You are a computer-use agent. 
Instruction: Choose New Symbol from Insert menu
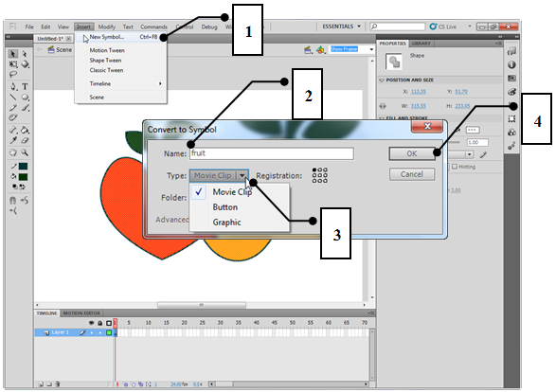coord(120,37)
